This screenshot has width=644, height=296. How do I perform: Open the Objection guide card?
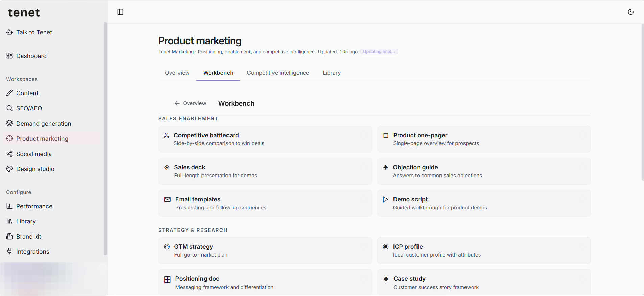click(484, 171)
